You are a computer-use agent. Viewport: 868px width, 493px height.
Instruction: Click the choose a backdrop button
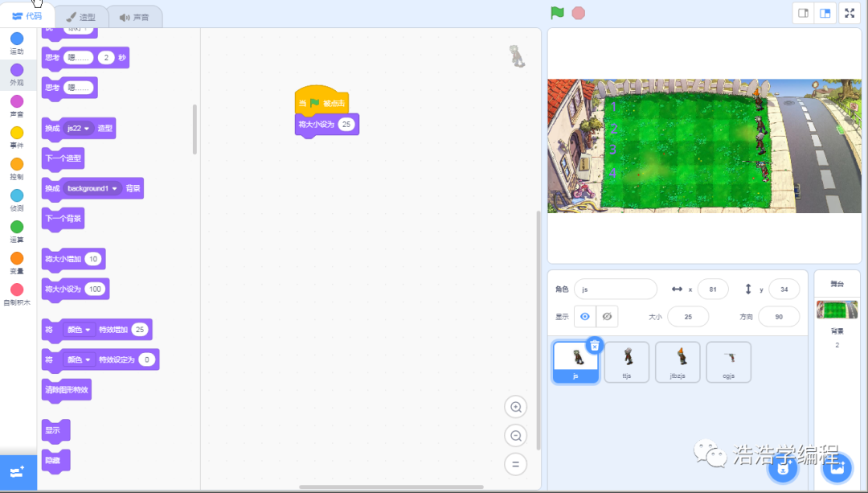point(837,469)
